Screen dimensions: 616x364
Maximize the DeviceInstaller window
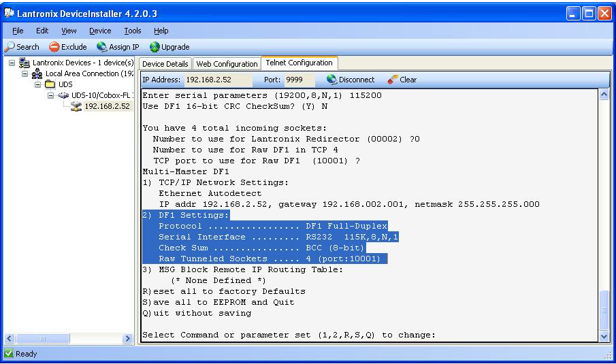pyautogui.click(x=589, y=14)
